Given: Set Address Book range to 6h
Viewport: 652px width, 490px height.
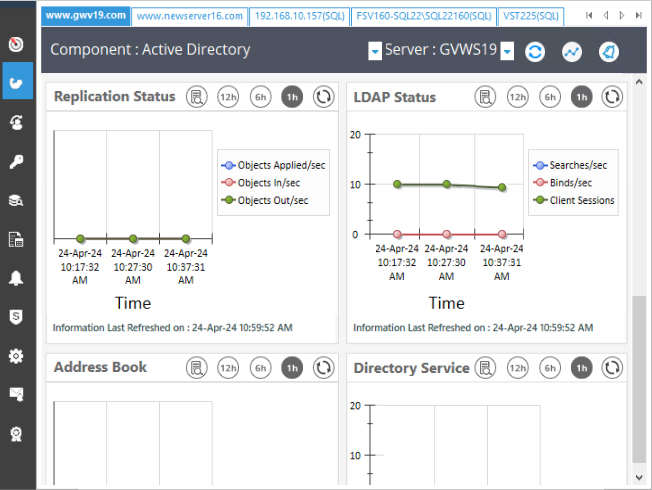Looking at the screenshot, I should point(260,368).
